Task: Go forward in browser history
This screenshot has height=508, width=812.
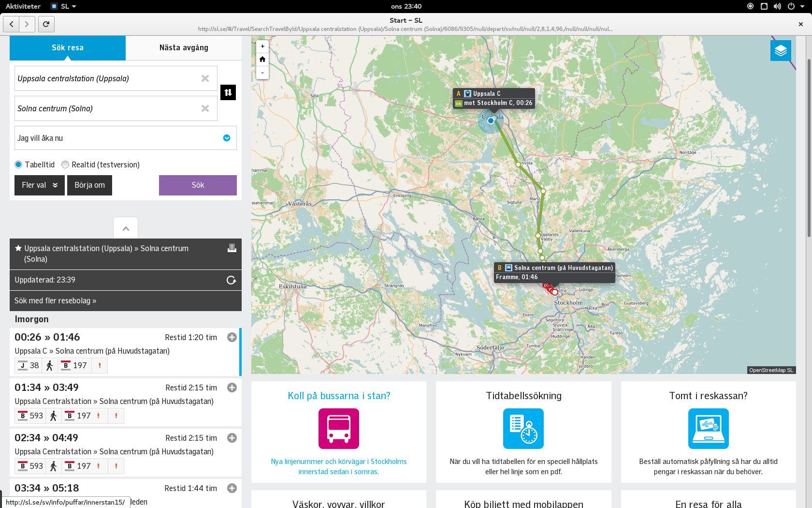Action: (x=27, y=24)
